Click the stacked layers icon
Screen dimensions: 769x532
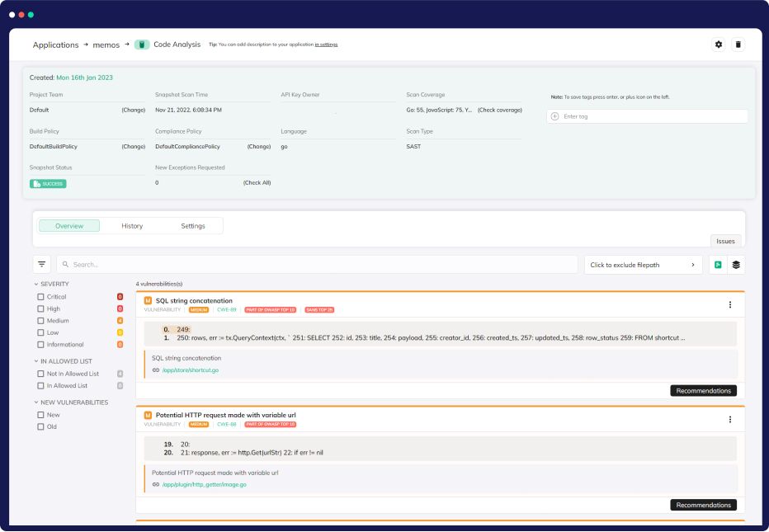(736, 265)
